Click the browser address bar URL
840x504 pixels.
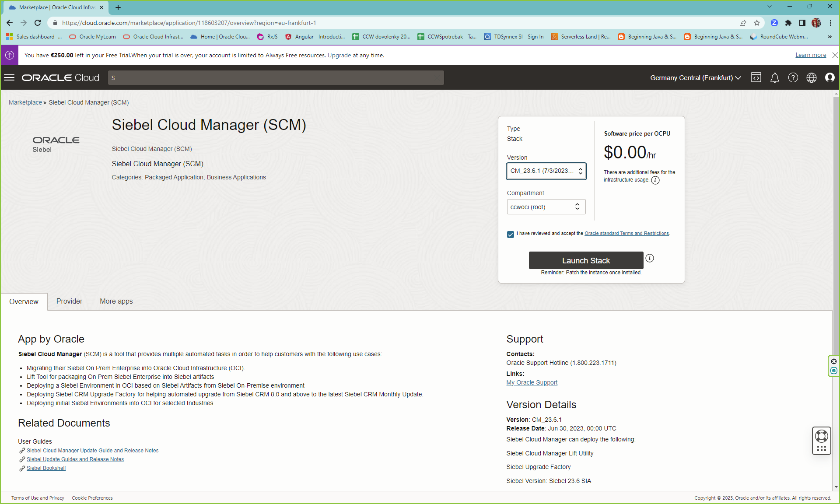pyautogui.click(x=189, y=23)
